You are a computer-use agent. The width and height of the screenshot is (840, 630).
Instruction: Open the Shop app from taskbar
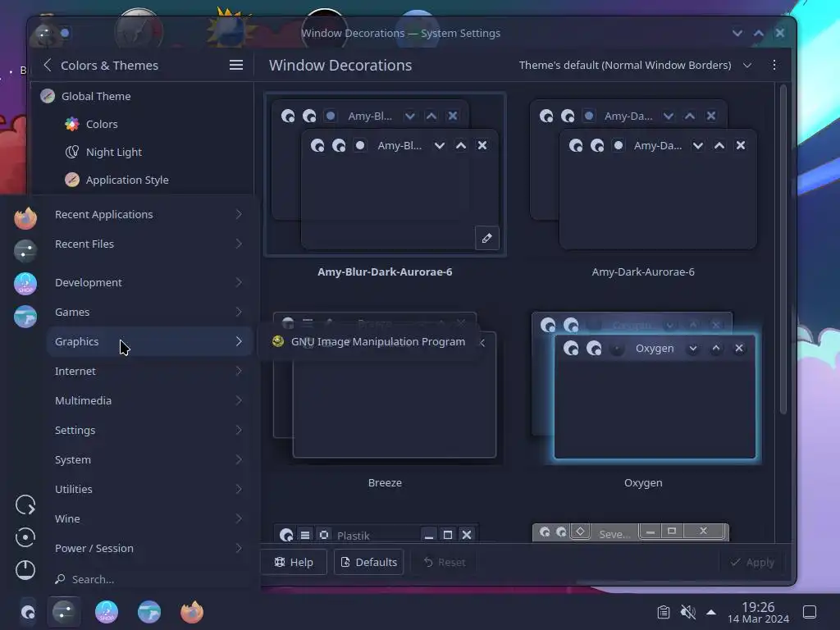coord(107,612)
